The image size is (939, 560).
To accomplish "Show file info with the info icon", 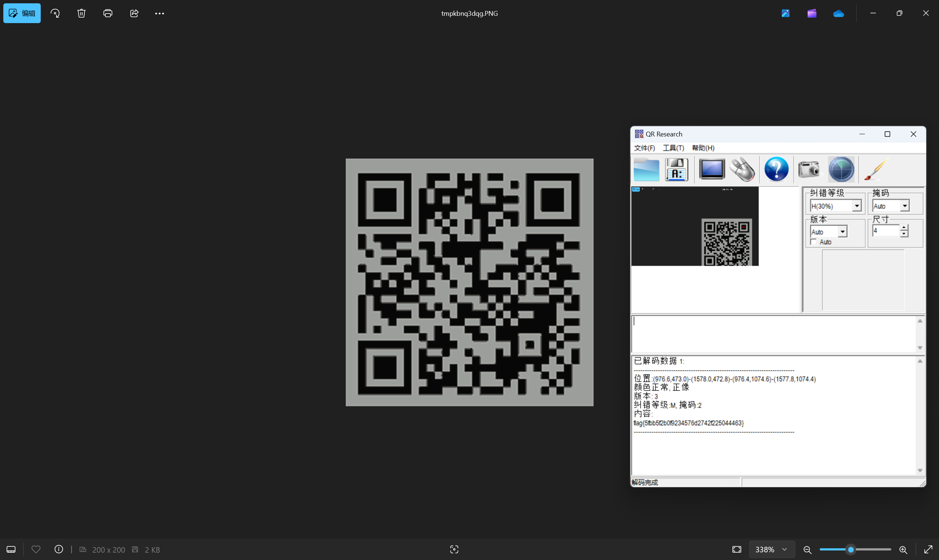I will [59, 549].
